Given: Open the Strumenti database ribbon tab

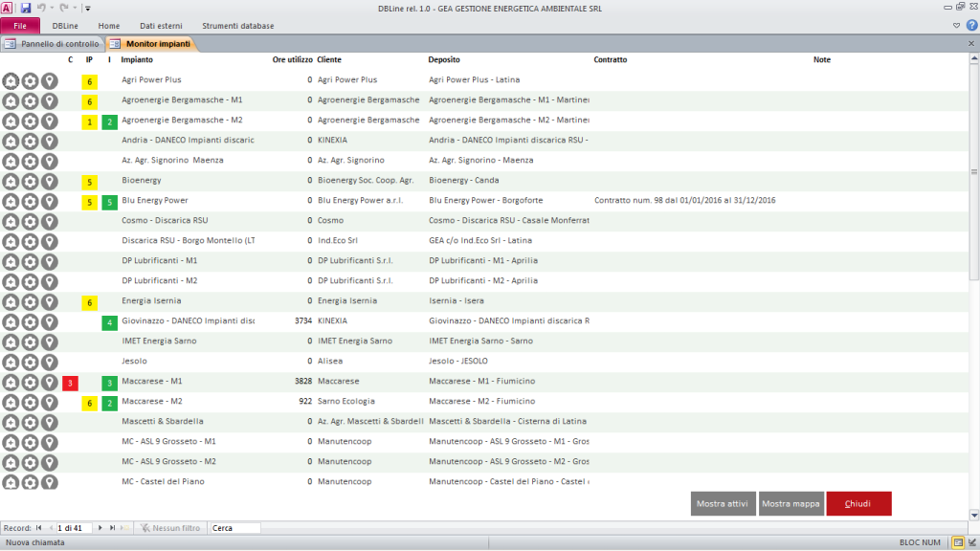Looking at the screenshot, I should 238,26.
